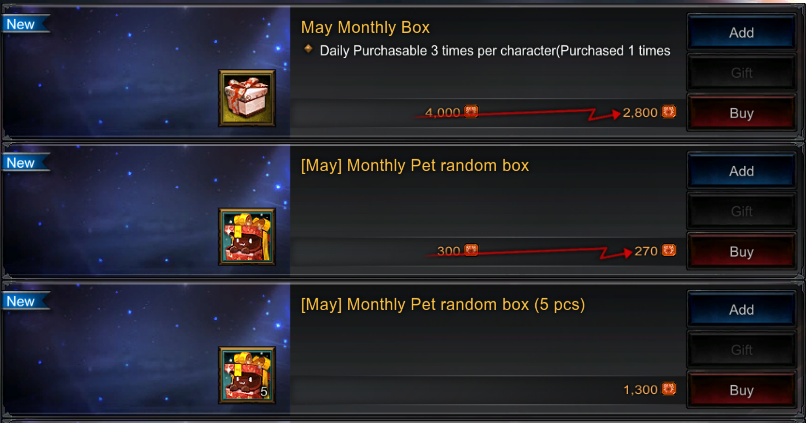Viewport: 806px width, 423px height.
Task: Click coin icon beside 300 original price
Action: pyautogui.click(x=471, y=250)
